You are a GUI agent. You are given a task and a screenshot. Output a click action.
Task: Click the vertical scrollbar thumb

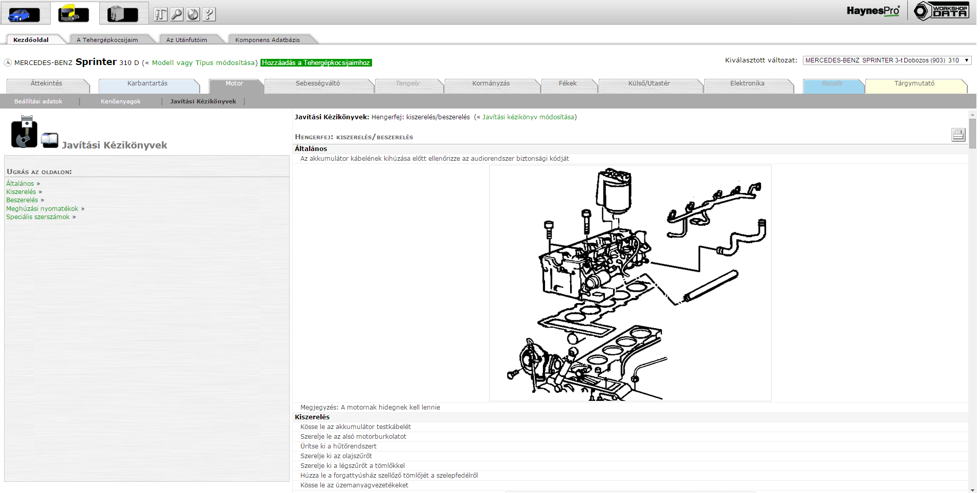click(x=972, y=133)
